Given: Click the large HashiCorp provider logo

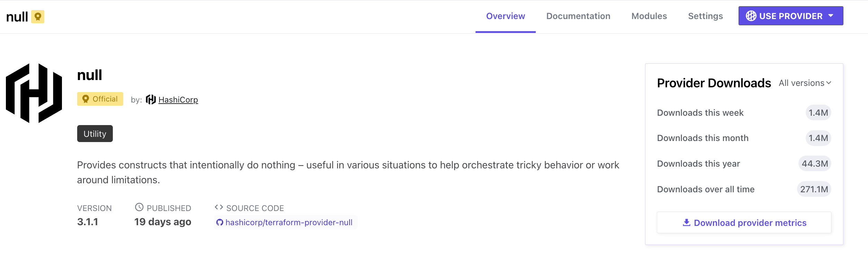Looking at the screenshot, I should (x=34, y=93).
